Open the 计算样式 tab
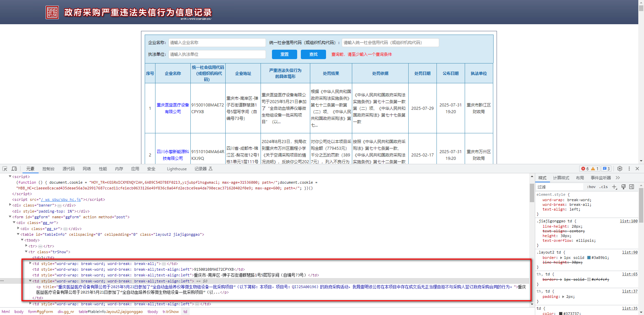 561,178
